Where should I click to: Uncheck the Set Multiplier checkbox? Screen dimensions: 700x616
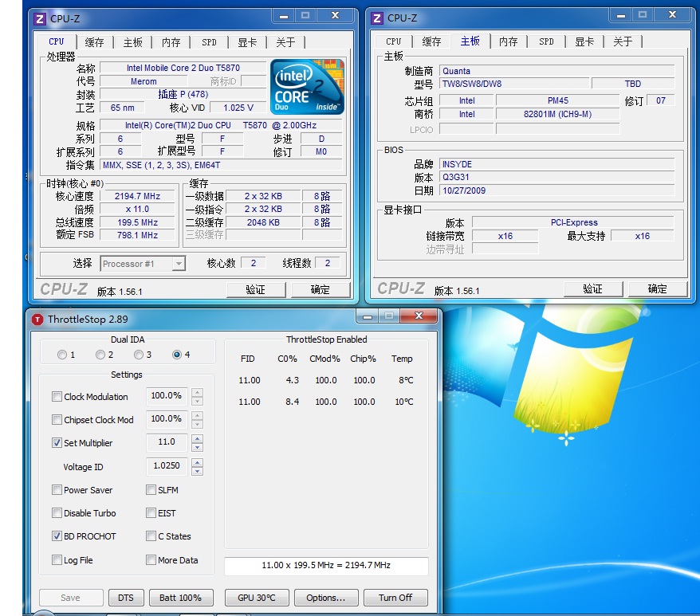pyautogui.click(x=57, y=443)
